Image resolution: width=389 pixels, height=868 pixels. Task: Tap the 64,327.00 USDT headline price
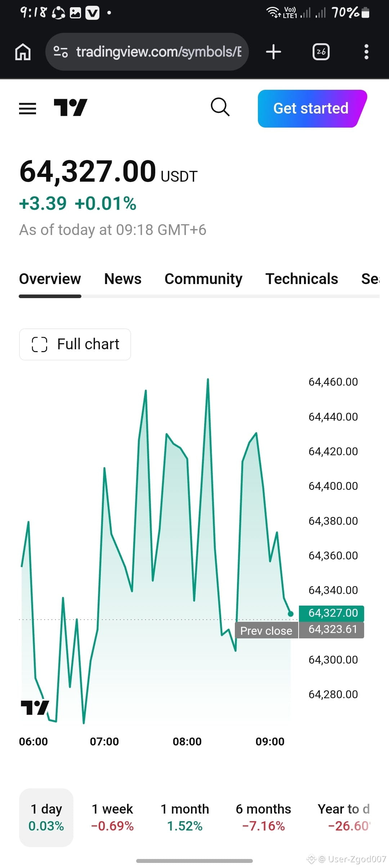pos(108,172)
